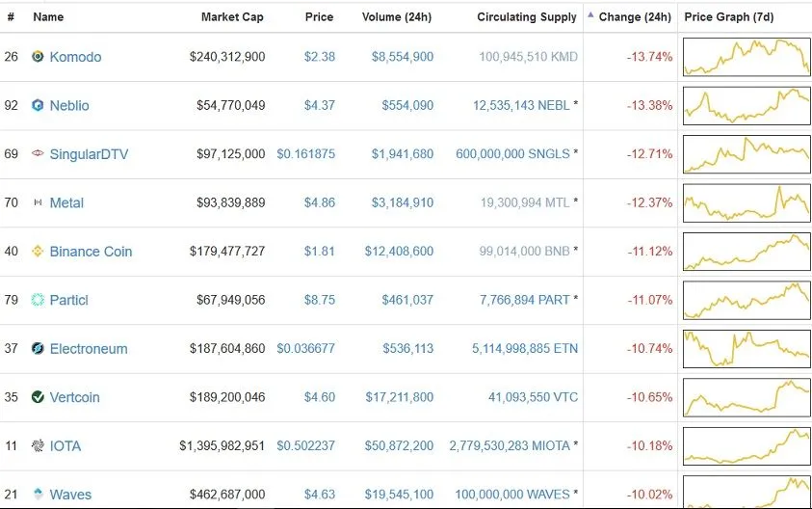Image resolution: width=812 pixels, height=509 pixels.
Task: Click the Particl circular logo icon
Action: click(x=38, y=300)
